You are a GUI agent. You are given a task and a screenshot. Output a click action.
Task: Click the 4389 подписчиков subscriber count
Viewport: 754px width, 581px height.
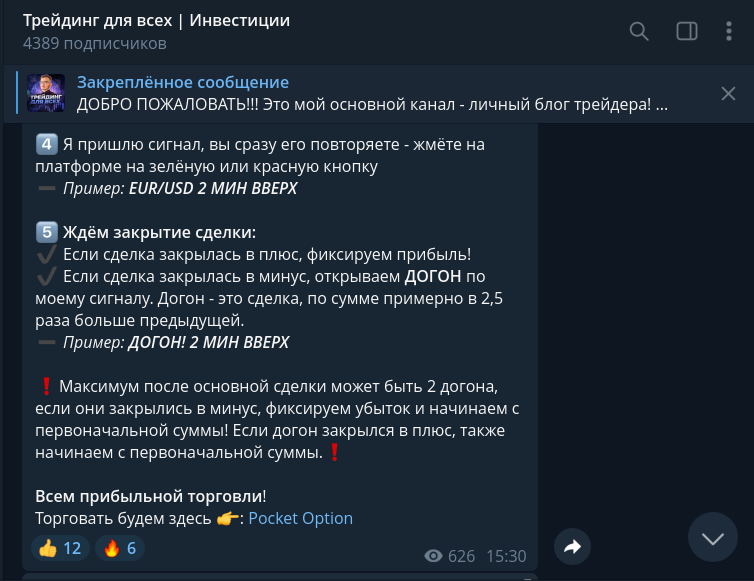(x=94, y=44)
